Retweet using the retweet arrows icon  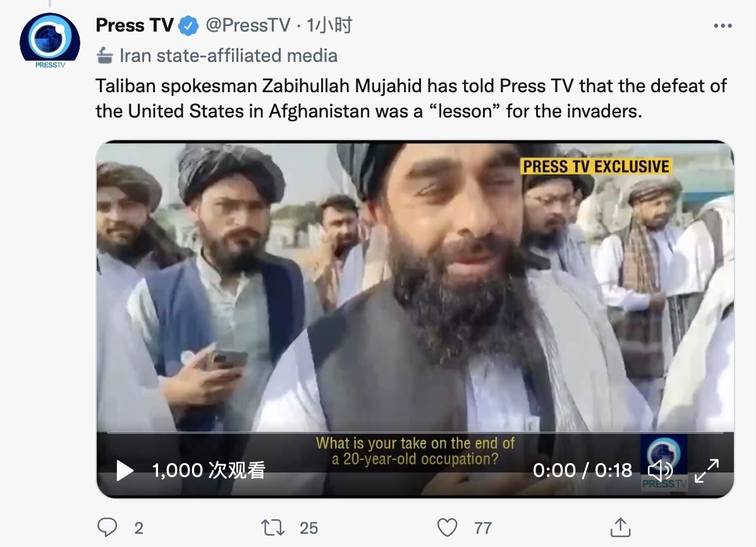pos(273,527)
